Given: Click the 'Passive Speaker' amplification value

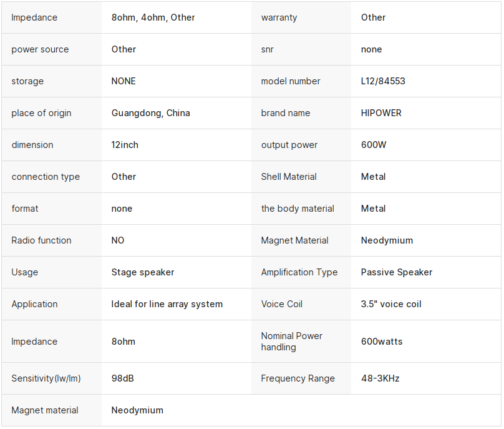Looking at the screenshot, I should tap(396, 272).
